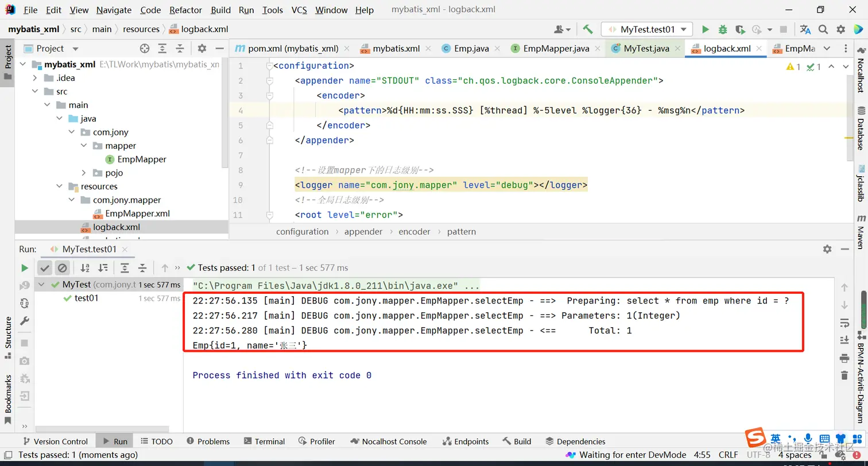868x466 pixels.
Task: Click the locate-file target icon in the Project panel
Action: [145, 49]
